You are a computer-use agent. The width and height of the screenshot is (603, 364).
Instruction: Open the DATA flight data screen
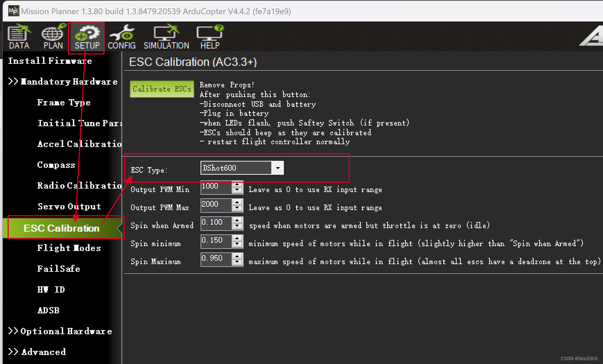[x=19, y=37]
